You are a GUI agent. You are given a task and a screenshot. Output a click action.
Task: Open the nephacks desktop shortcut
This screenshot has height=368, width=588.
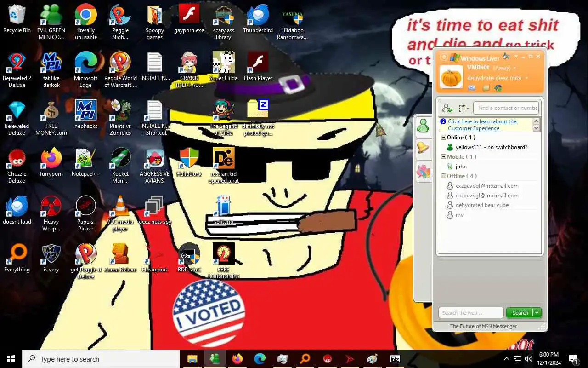(x=86, y=115)
